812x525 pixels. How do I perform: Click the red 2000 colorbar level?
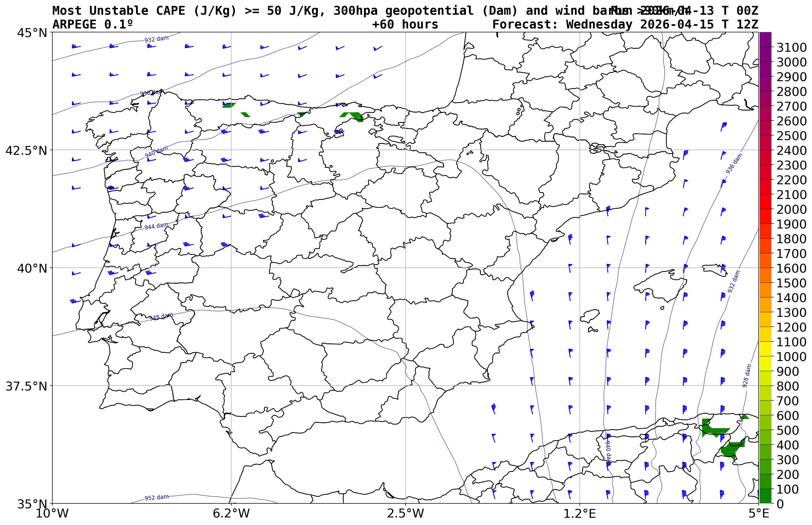[765, 209]
